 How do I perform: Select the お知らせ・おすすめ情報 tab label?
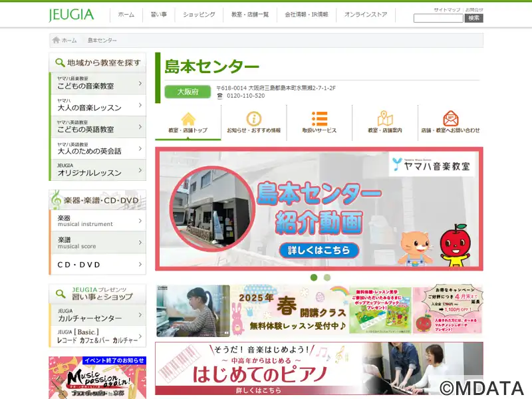coord(254,130)
